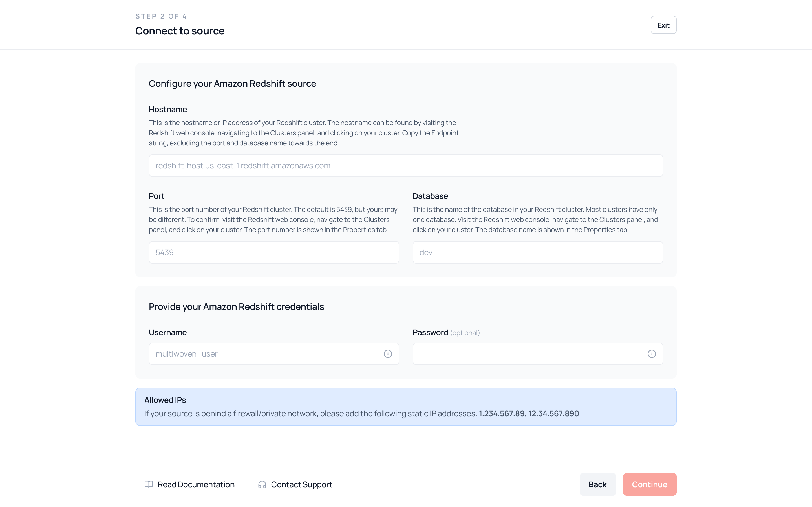Click the Username text box
This screenshot has height=507, width=812.
coord(265,354)
